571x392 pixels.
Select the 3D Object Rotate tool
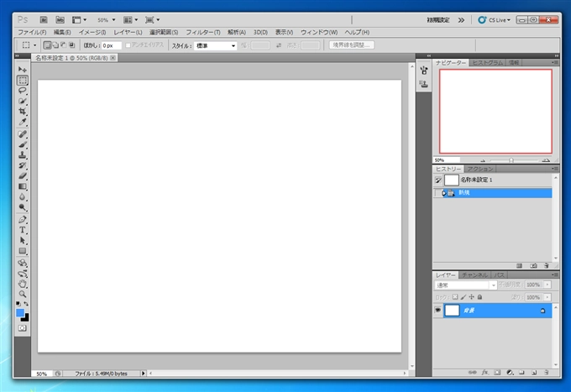click(x=23, y=263)
